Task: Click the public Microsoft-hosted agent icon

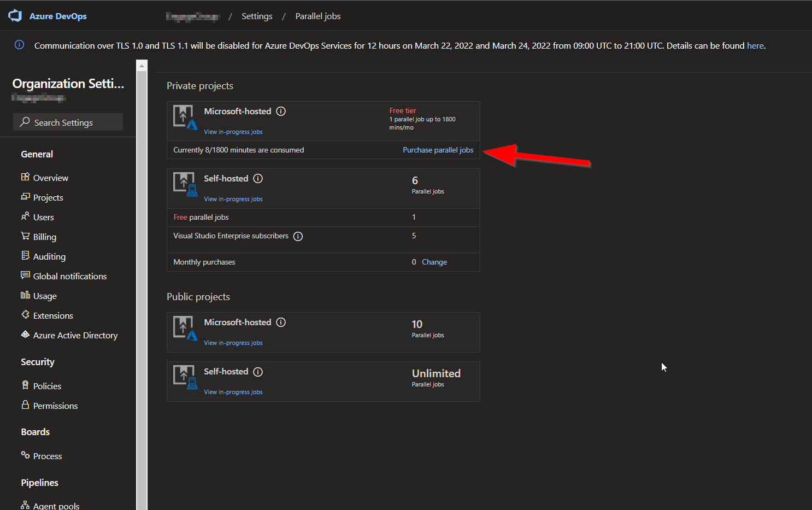Action: [x=185, y=328]
